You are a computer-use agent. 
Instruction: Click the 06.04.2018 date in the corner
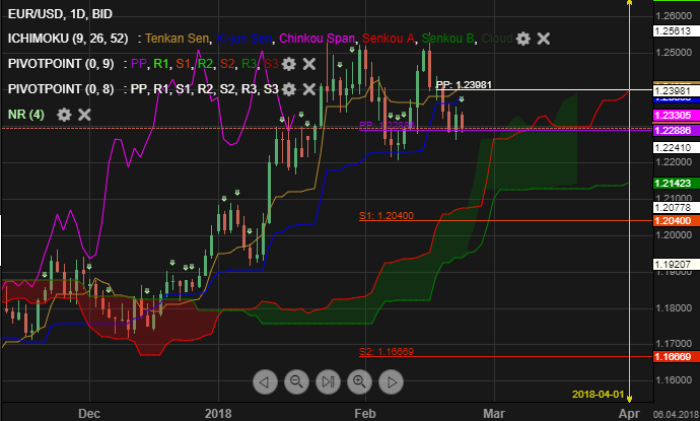(x=676, y=414)
